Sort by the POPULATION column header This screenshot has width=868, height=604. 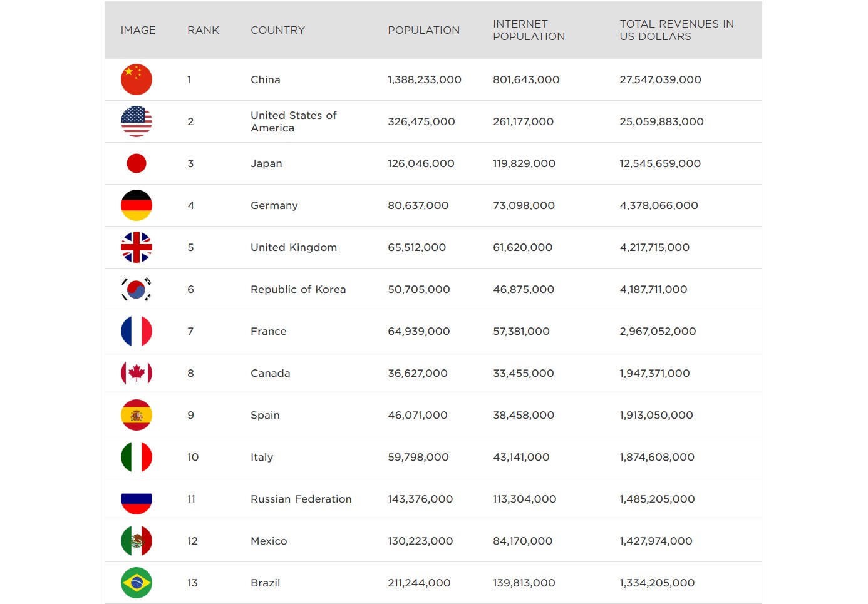pyautogui.click(x=423, y=30)
